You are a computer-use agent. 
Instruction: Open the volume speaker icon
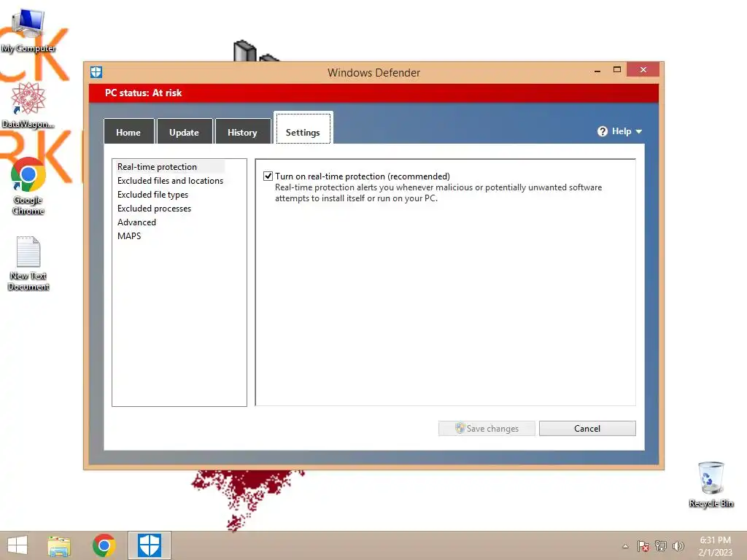[x=678, y=545]
